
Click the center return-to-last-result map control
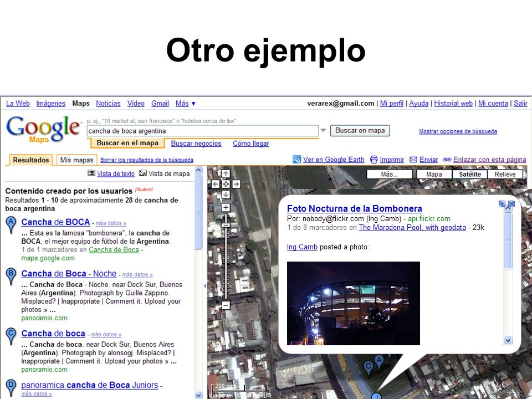pyautogui.click(x=226, y=184)
